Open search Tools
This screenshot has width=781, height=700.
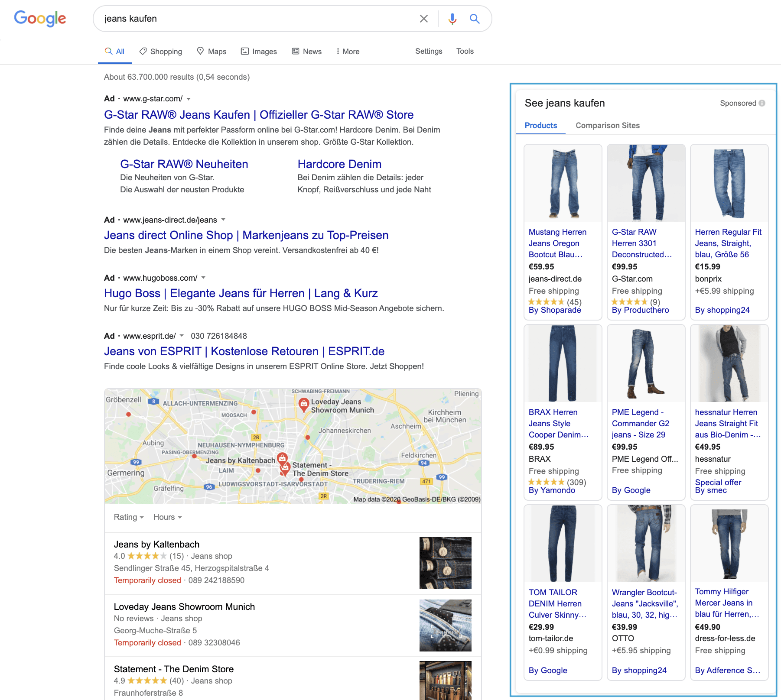point(465,51)
